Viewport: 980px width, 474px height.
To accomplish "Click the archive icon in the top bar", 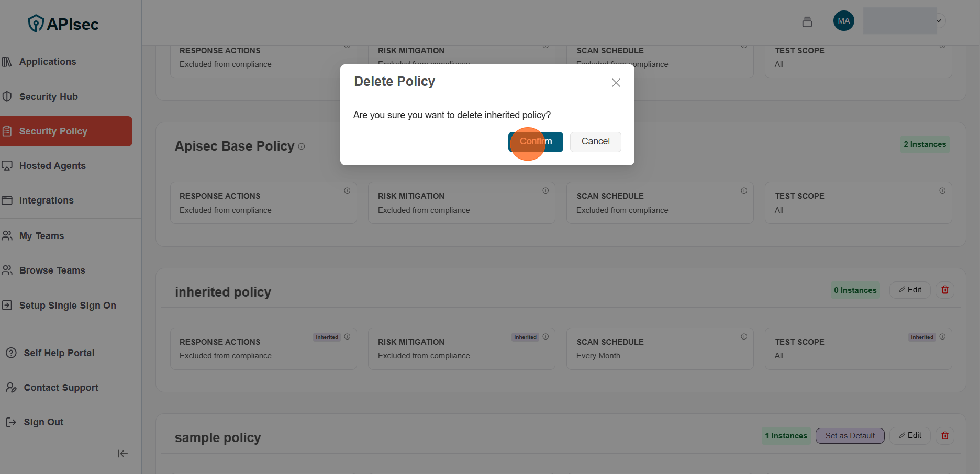I will (807, 21).
